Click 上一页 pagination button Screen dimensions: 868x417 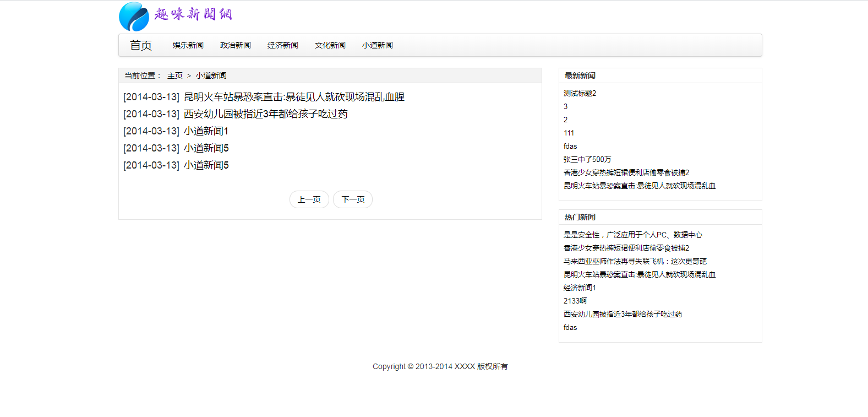309,199
